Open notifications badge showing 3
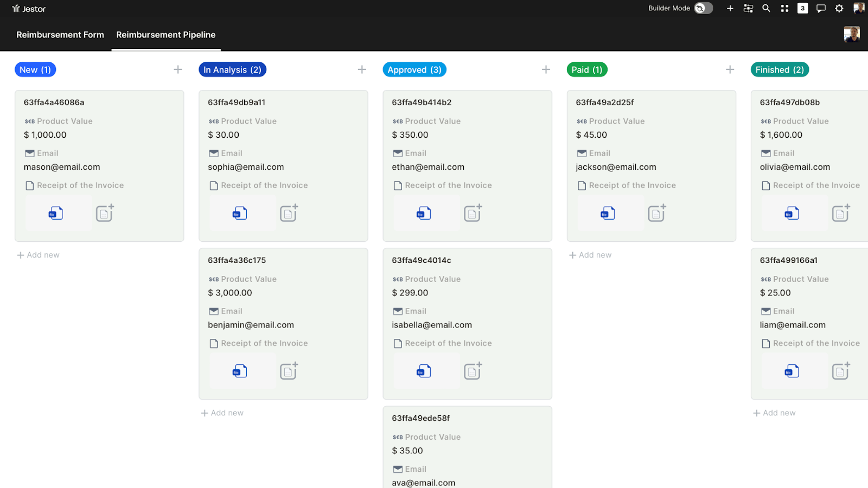 point(802,8)
